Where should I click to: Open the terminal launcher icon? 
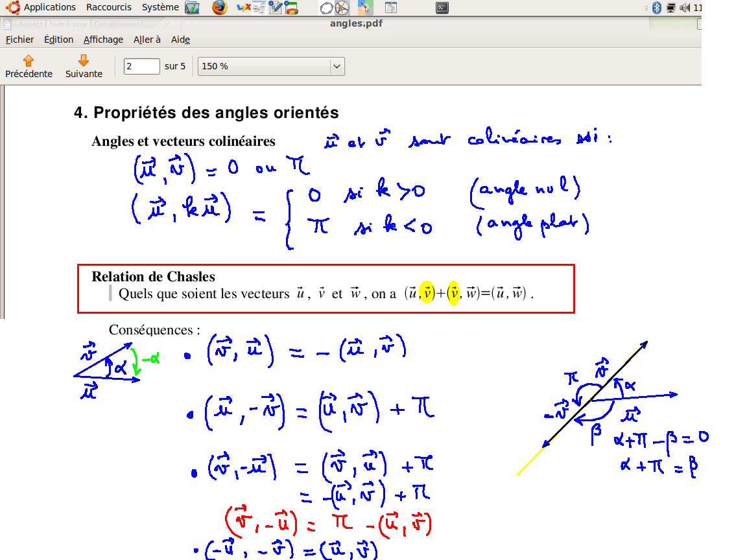442,8
